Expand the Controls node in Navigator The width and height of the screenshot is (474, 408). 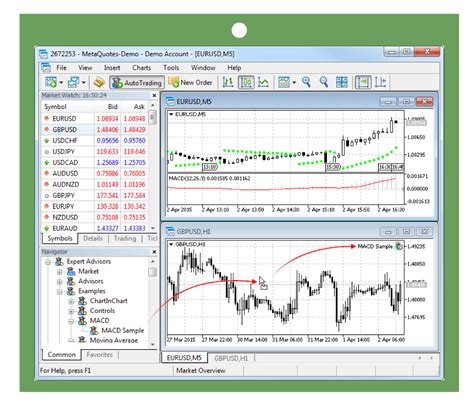click(x=71, y=311)
